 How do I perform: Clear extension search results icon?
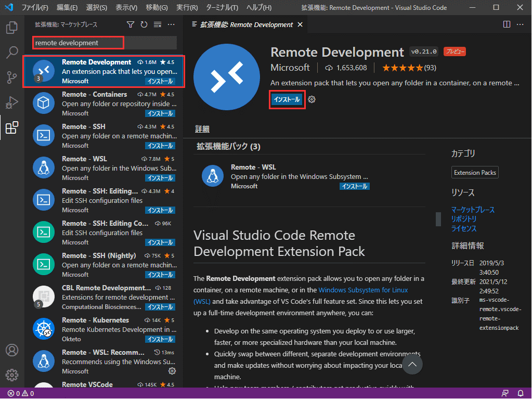158,24
